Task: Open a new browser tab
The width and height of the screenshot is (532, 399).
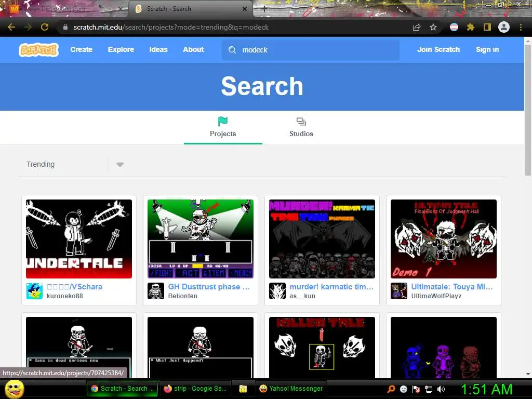Action: (x=264, y=9)
